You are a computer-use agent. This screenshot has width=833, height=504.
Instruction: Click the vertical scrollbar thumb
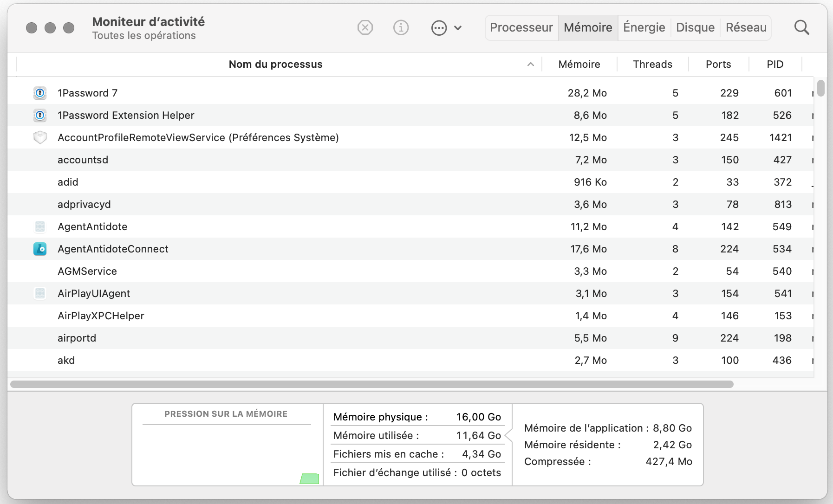coord(821,88)
